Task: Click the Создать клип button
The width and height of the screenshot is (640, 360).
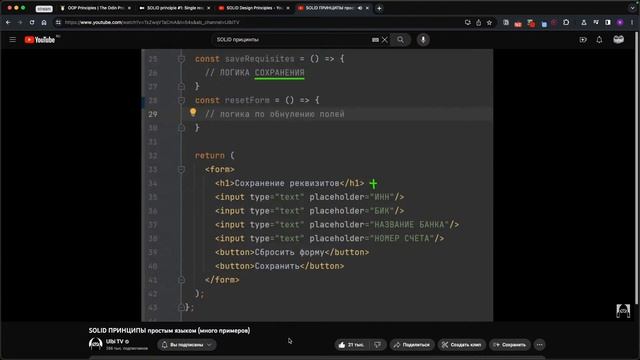Action: 462,345
